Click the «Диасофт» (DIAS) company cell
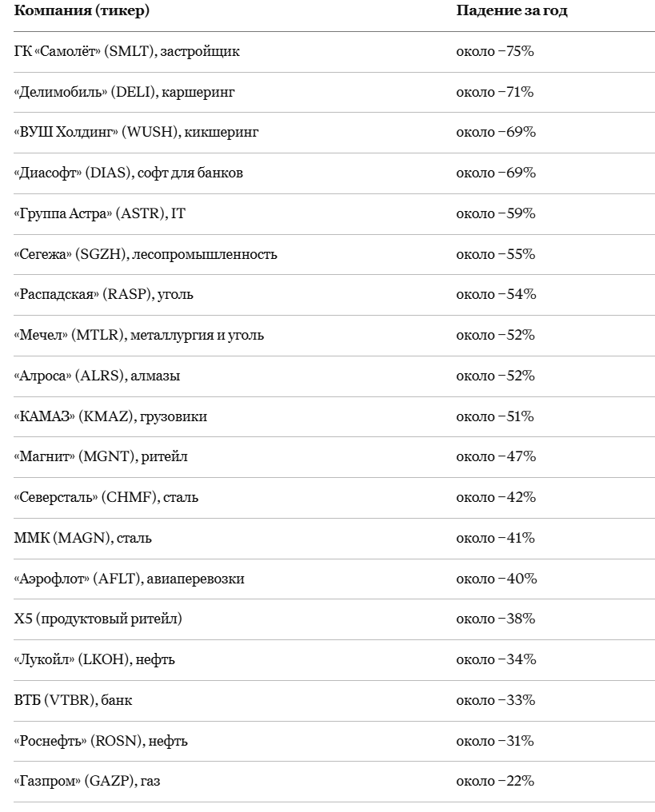The image size is (655, 812). [x=128, y=173]
